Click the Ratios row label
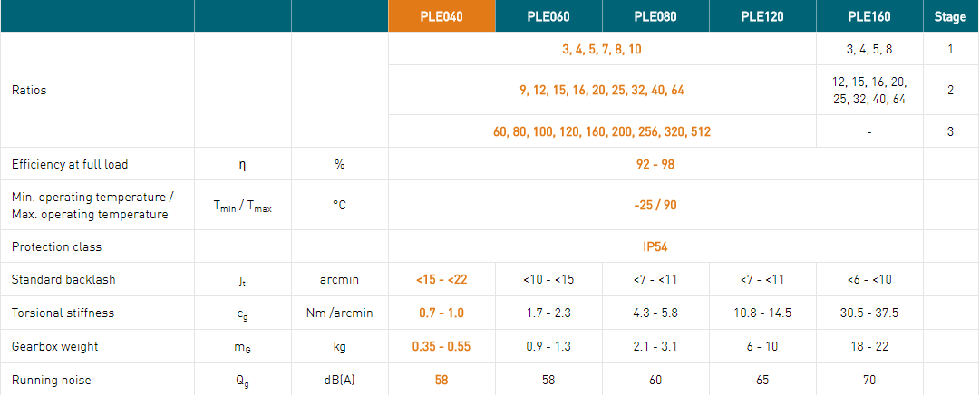 pyautogui.click(x=29, y=90)
